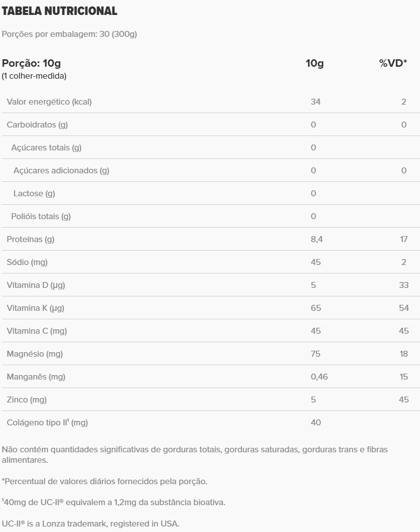Click the Vitamina D (µg) label
This screenshot has width=420, height=532.
(36, 285)
